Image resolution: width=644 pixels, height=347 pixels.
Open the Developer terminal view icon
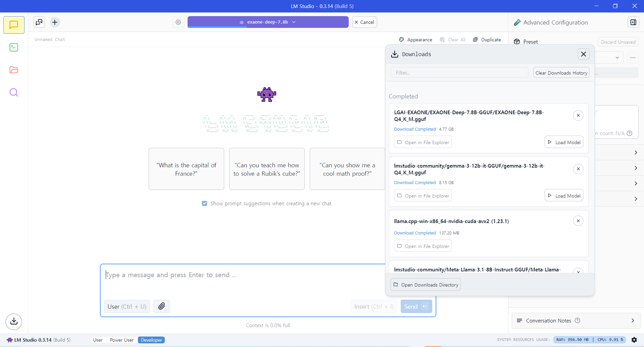tap(14, 47)
